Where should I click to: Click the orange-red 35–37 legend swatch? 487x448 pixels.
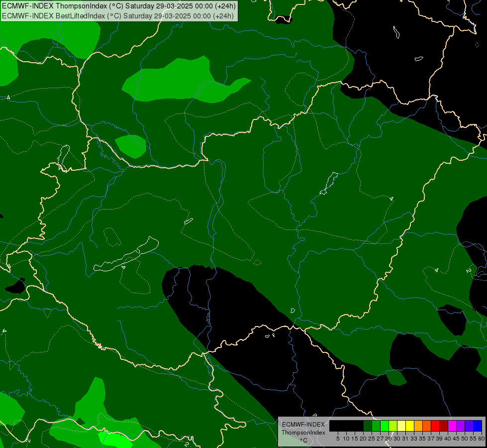tap(427, 426)
